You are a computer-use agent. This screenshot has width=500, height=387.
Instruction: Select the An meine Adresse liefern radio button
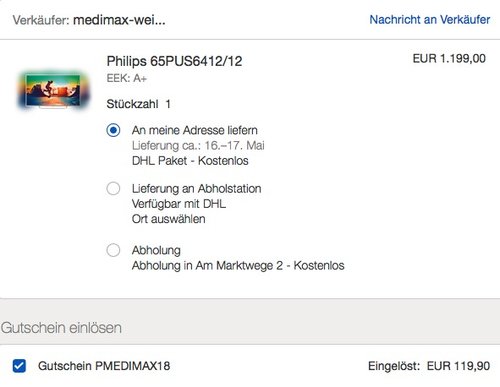[x=113, y=130]
